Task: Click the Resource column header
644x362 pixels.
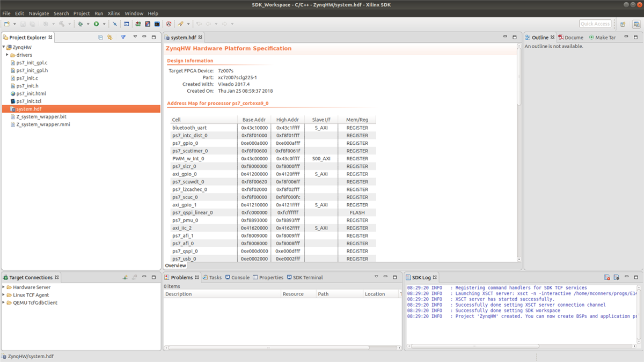Action: pos(298,294)
